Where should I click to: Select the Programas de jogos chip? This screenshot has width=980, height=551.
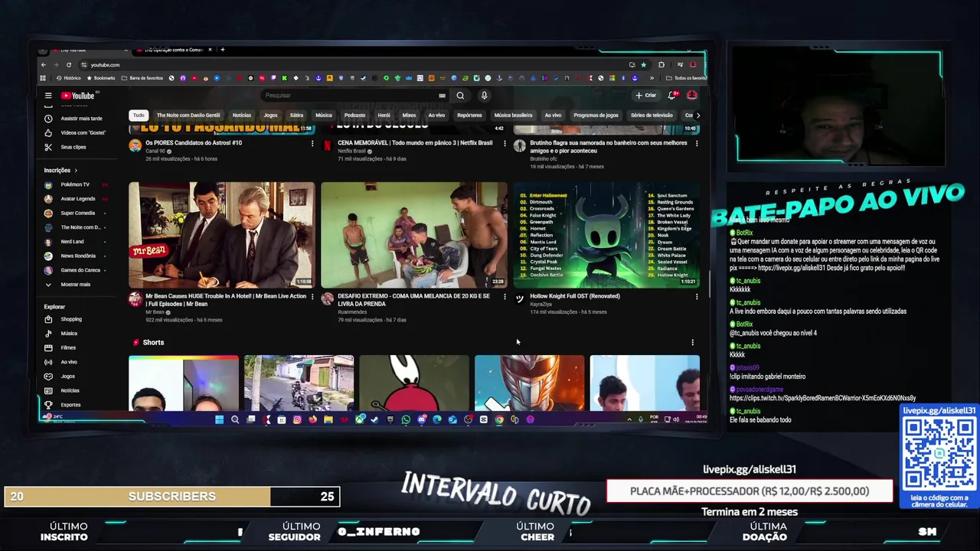click(x=596, y=116)
